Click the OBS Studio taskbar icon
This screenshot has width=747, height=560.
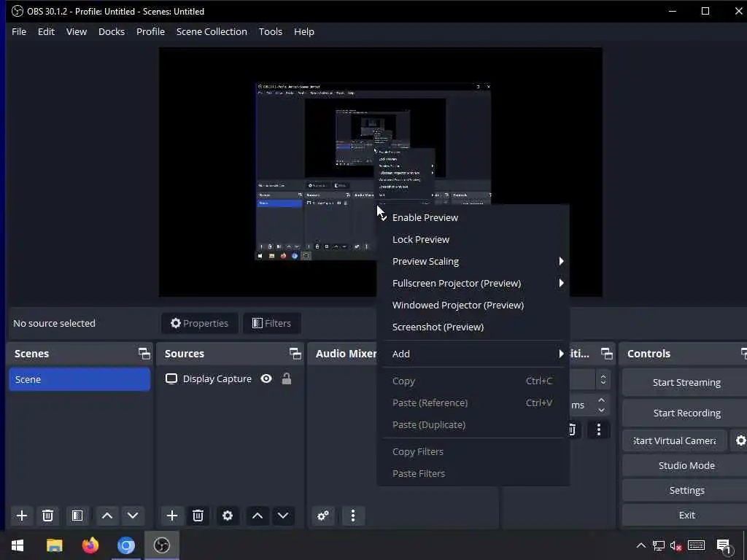pos(162,545)
